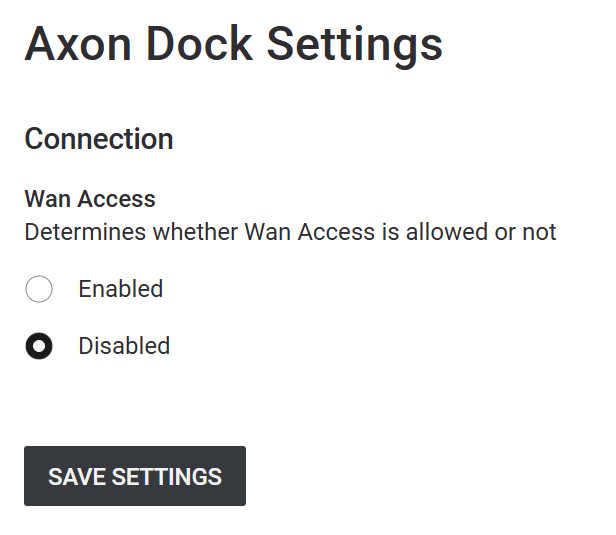Choose the filled radio dot beside Disabled
Viewport: 616px width, 535px height.
pos(39,346)
